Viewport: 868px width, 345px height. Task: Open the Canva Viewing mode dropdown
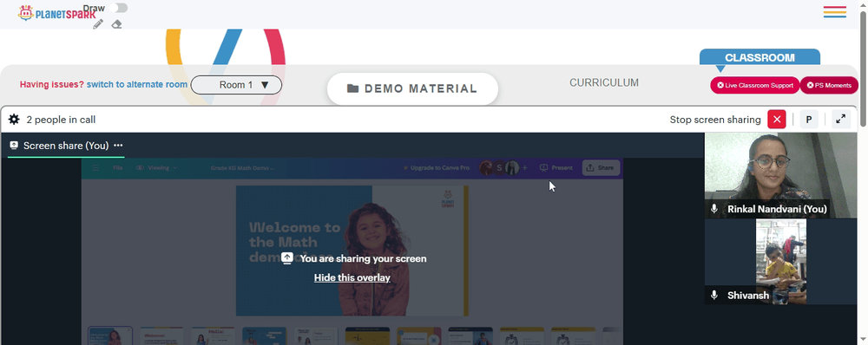pyautogui.click(x=156, y=167)
